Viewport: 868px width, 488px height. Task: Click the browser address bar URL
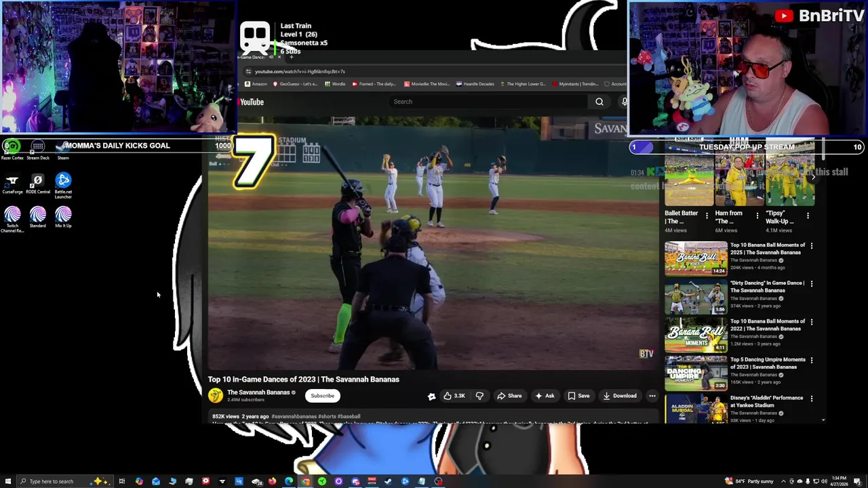(300, 71)
